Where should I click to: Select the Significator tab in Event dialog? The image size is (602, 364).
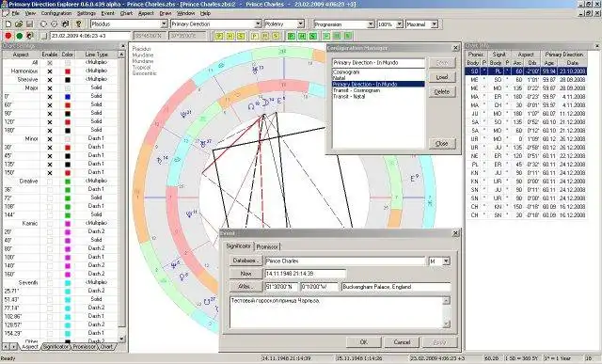[x=238, y=245]
